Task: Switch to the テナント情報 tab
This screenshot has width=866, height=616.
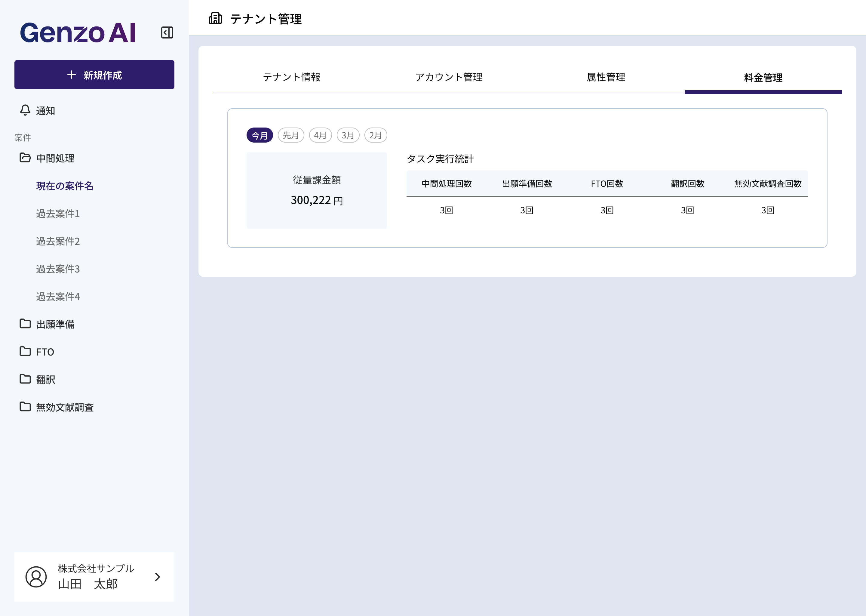Action: pos(292,77)
